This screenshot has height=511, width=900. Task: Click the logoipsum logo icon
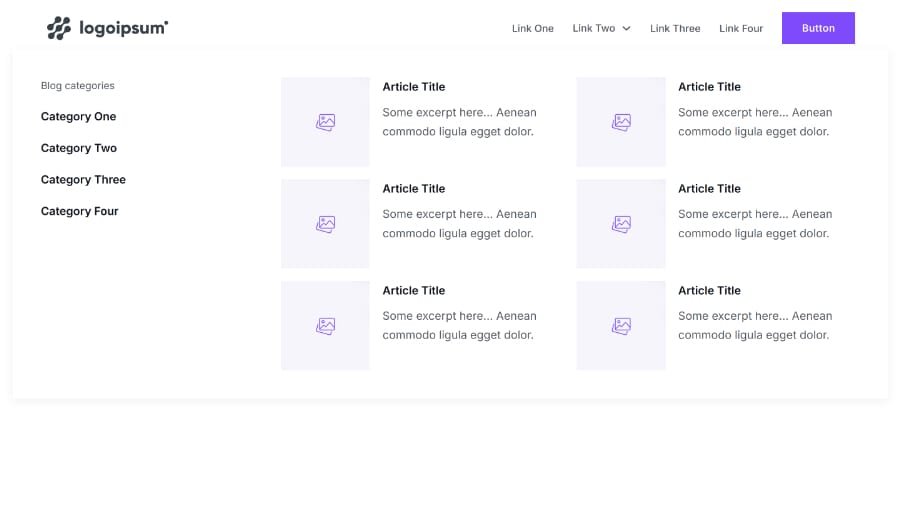pos(59,28)
